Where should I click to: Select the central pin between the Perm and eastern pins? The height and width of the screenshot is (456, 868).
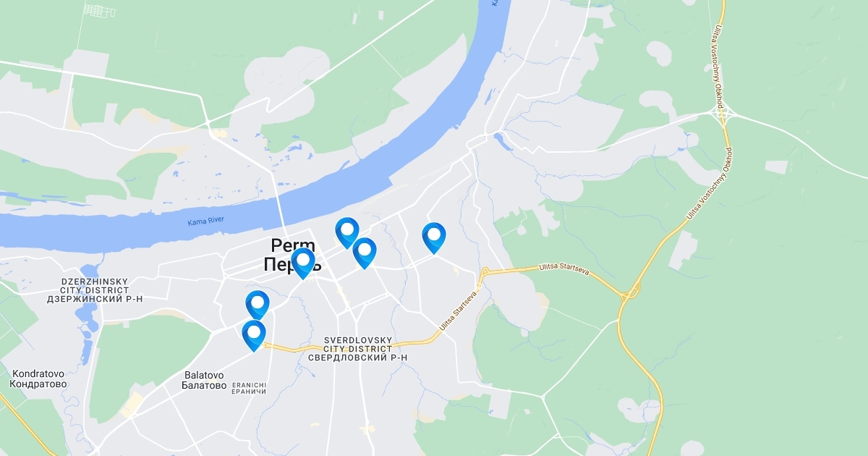(365, 253)
